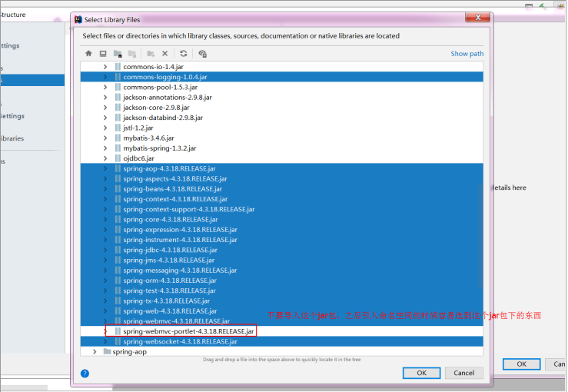Select spring-aop-4.3.18.RELEASE.jar
568x392 pixels.
pyautogui.click(x=282, y=168)
